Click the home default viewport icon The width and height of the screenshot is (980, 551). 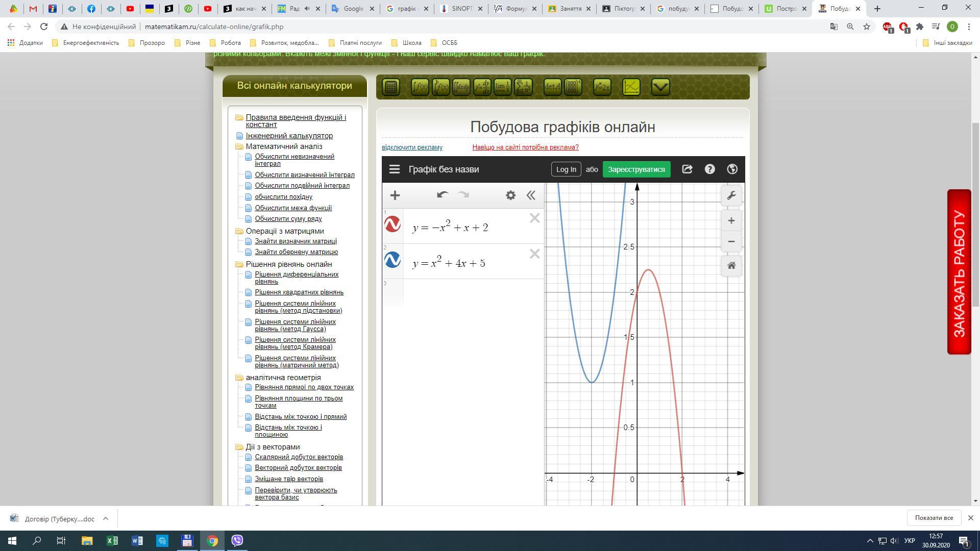(731, 266)
